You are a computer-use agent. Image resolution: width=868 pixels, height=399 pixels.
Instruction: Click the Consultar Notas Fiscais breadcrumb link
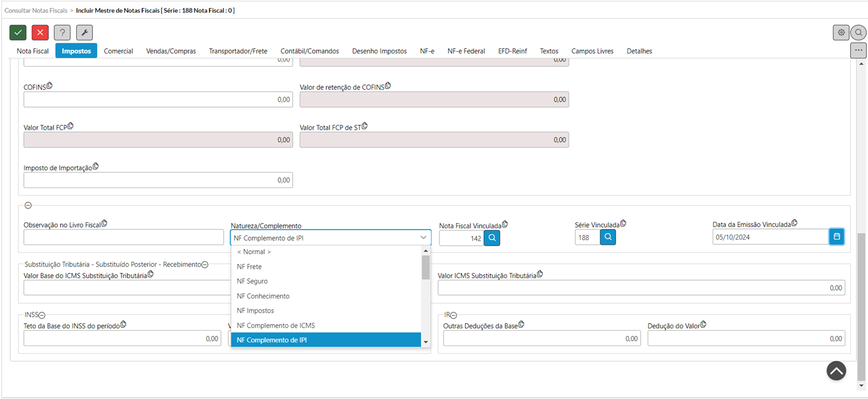coord(36,11)
